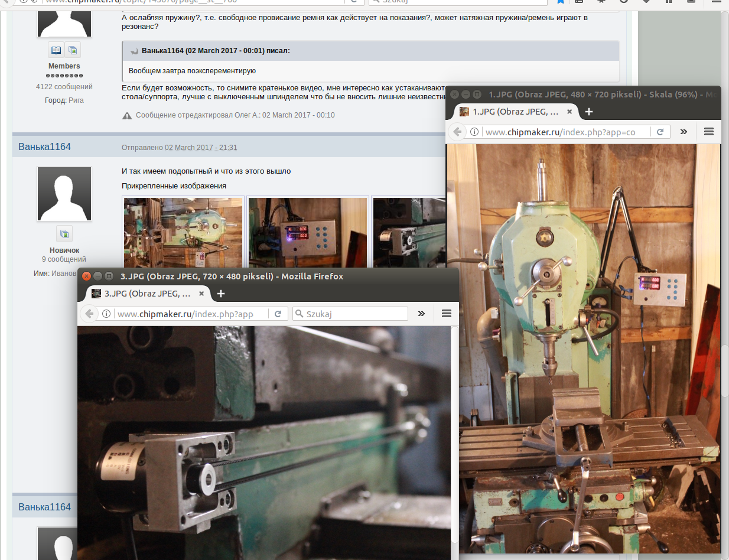Click the milling machine photo in 1.JPG window
Screen dimensions: 729x560
click(x=583, y=349)
